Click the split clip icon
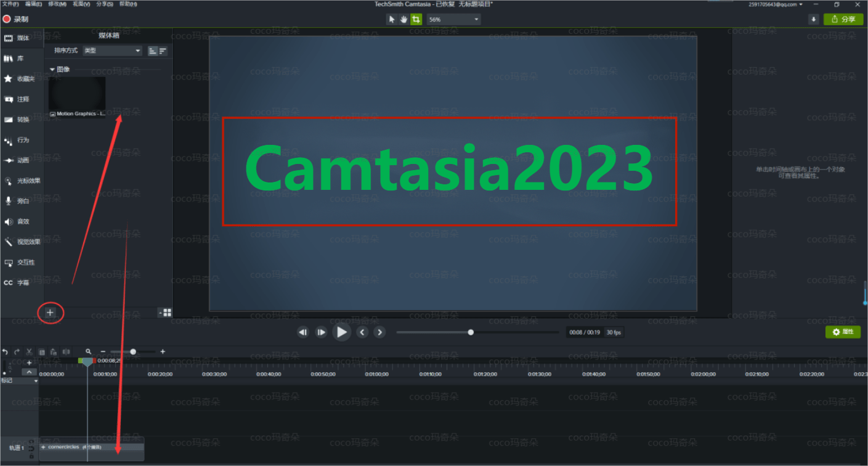This screenshot has height=466, width=868. [66, 351]
